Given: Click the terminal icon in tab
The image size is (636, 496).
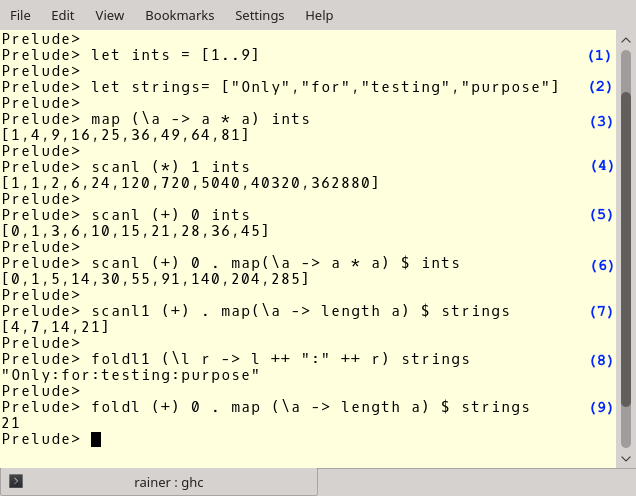Looking at the screenshot, I should [x=16, y=481].
